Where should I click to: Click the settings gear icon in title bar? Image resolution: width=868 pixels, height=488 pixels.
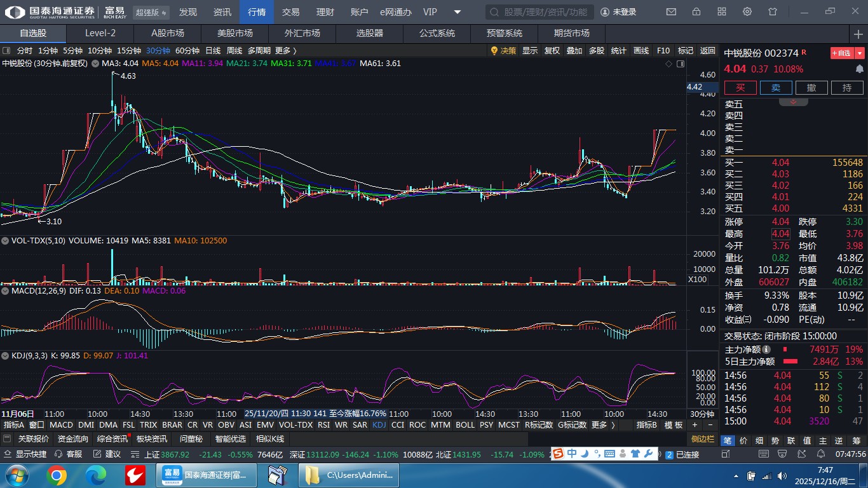[x=747, y=12]
